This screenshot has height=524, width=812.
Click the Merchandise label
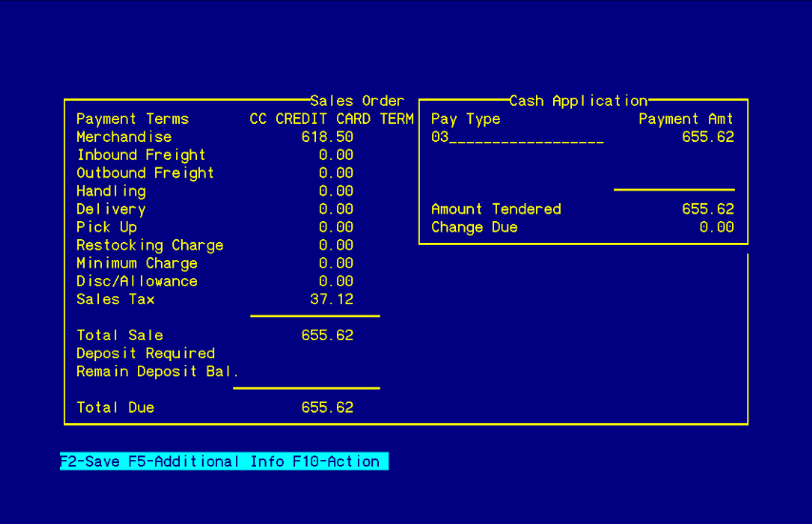tap(125, 137)
